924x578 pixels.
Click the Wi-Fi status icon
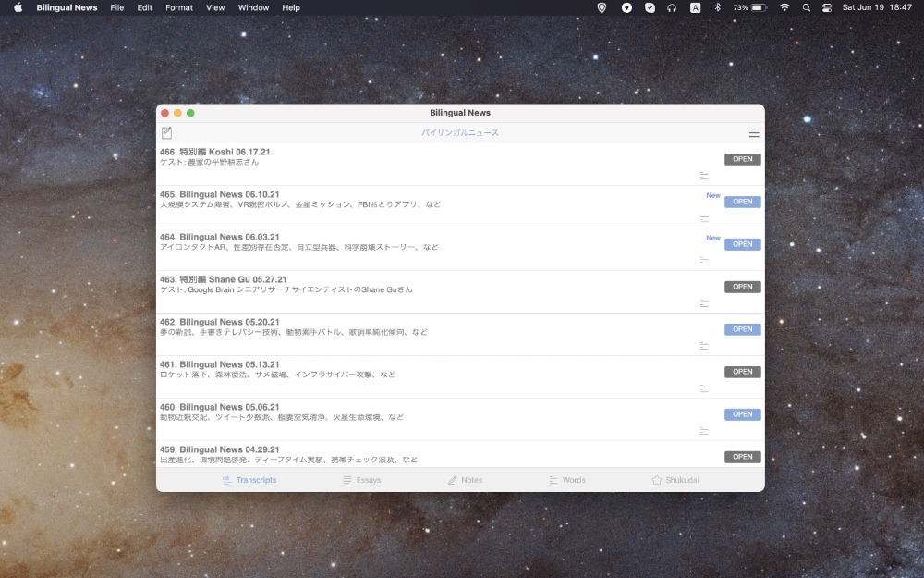point(784,7)
